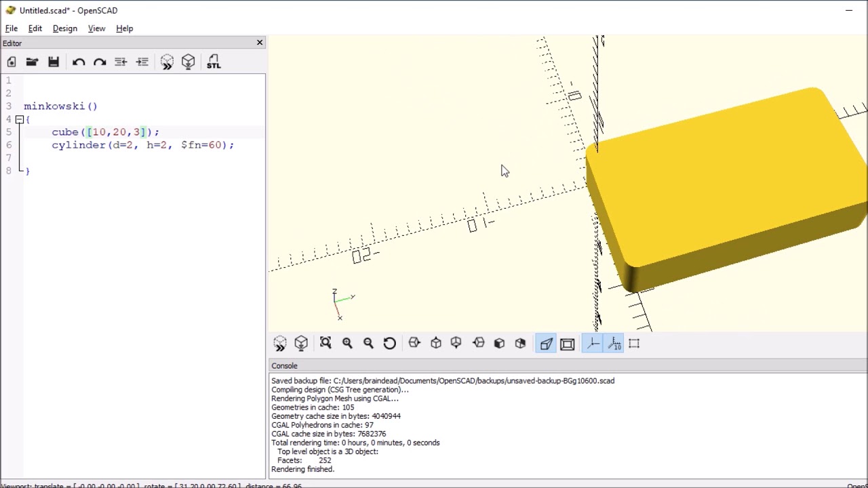
Task: Click 'Total rendering time' console line
Action: (355, 443)
